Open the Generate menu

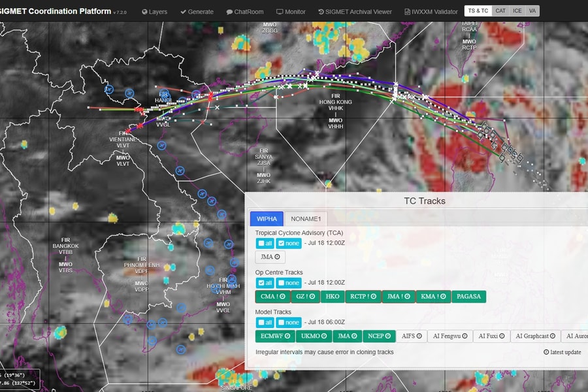pyautogui.click(x=197, y=11)
